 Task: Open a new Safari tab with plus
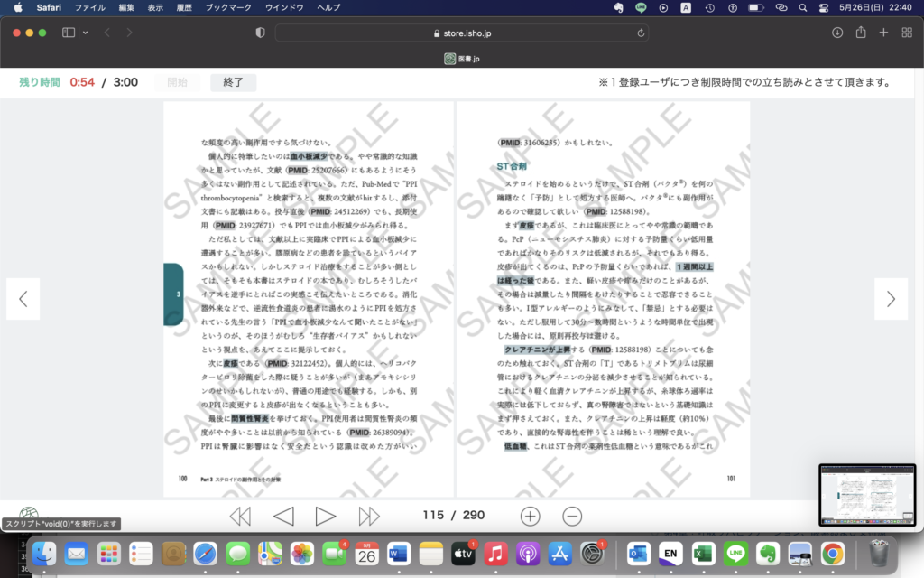883,33
